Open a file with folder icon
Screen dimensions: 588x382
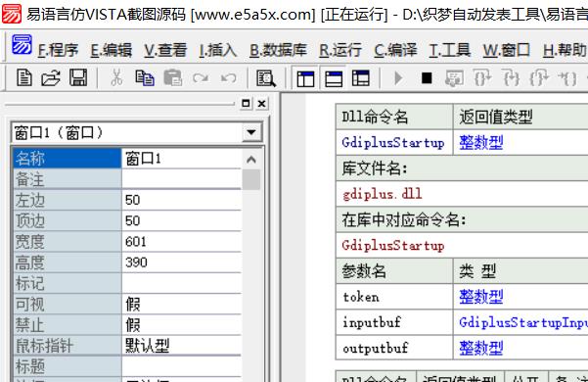(x=51, y=78)
